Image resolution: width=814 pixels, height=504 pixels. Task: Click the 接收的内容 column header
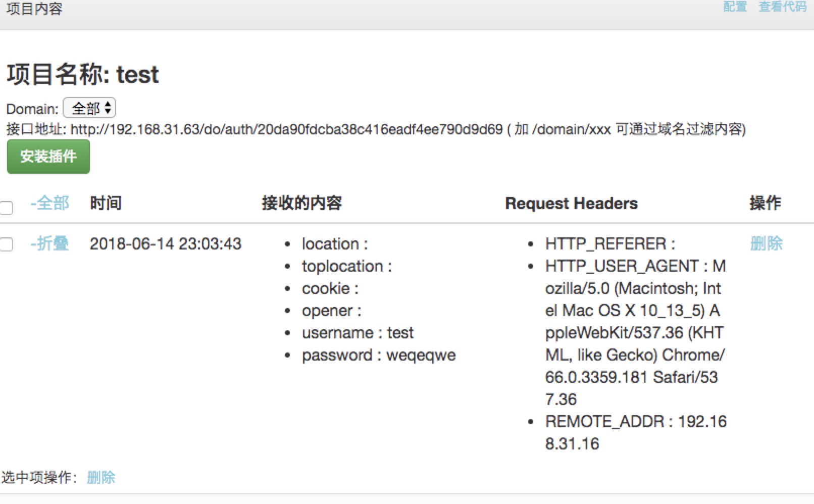click(x=302, y=203)
